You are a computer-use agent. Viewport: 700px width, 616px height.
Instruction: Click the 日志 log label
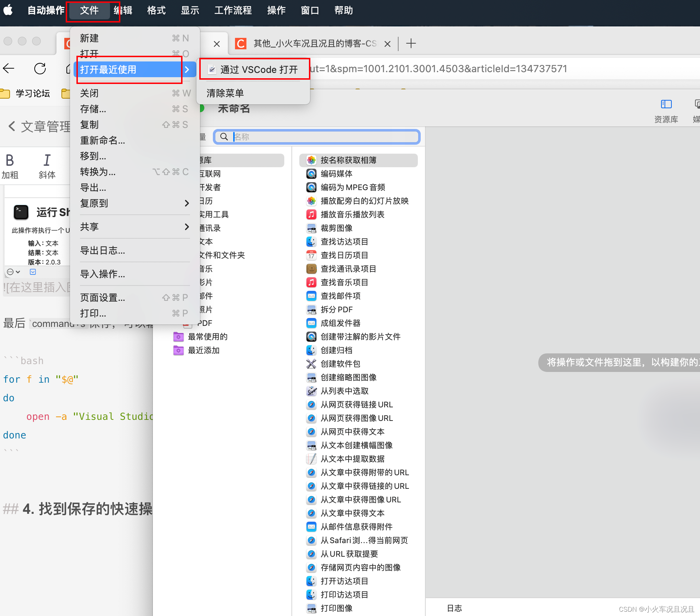tap(454, 608)
